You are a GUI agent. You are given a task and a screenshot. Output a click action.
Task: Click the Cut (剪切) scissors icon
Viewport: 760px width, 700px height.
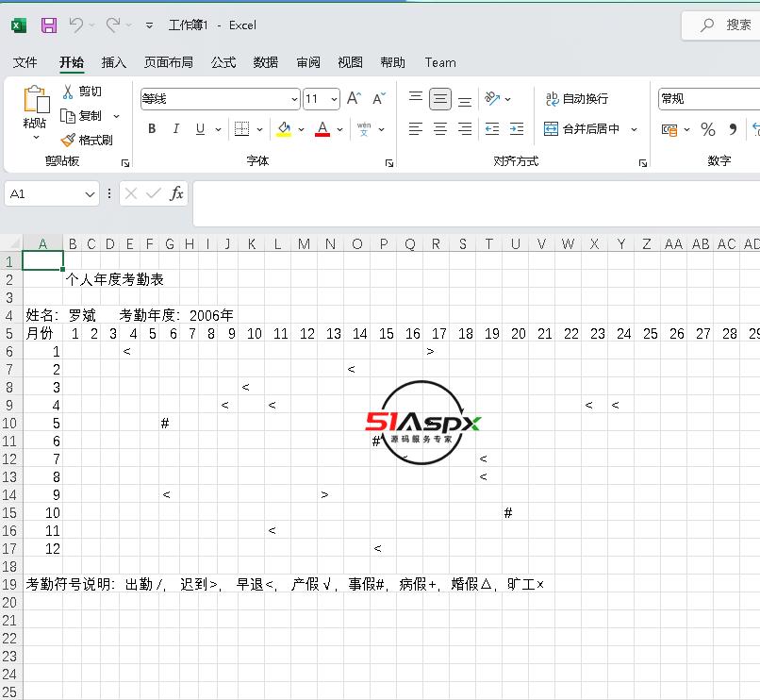click(x=68, y=92)
